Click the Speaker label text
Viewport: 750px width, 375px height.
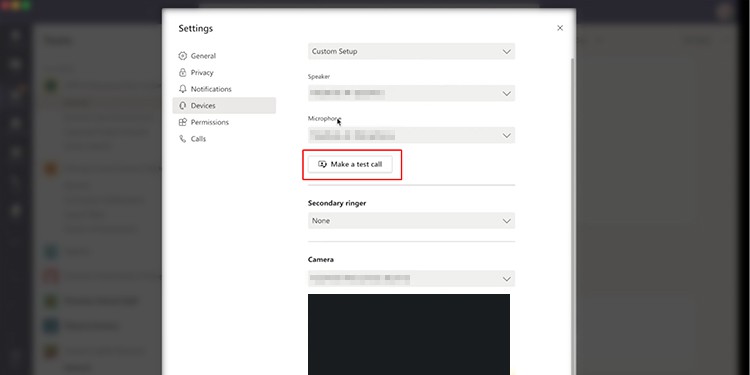coord(319,77)
